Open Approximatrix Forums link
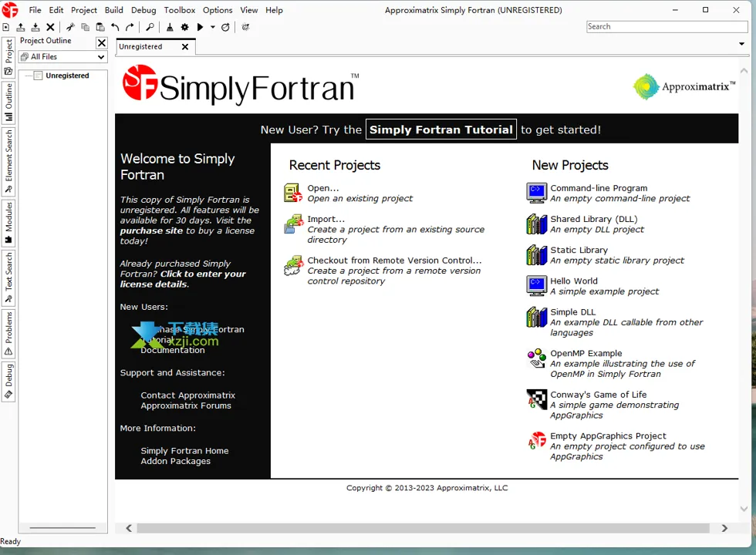 click(186, 405)
